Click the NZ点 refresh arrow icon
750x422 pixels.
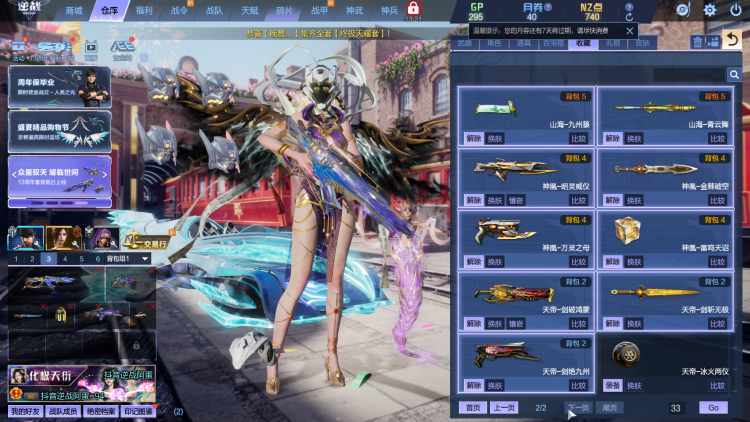(x=629, y=17)
